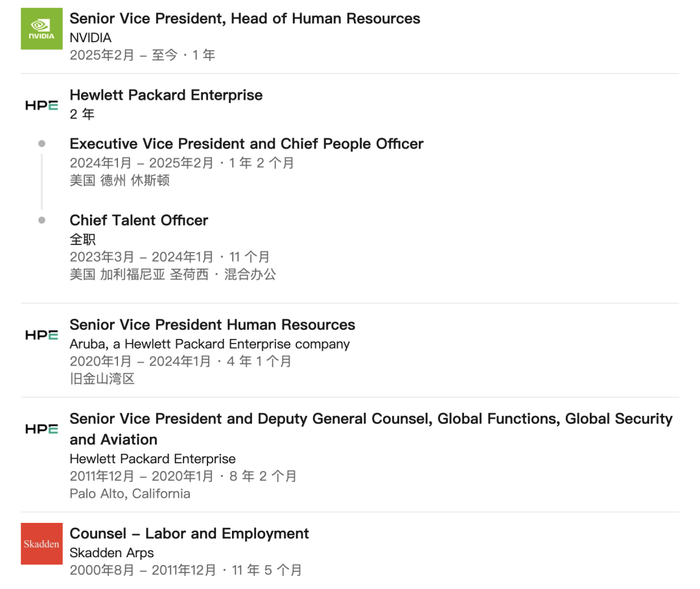Click the NVIDIA company name text
Screen dimensions: 700x589
(91, 38)
